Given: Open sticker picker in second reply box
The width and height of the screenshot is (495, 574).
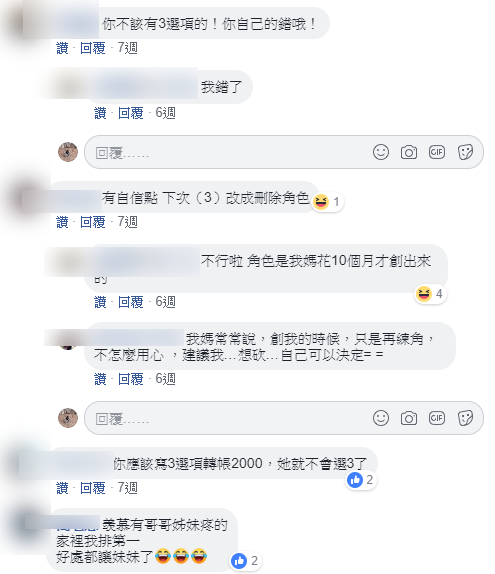Looking at the screenshot, I should [465, 418].
